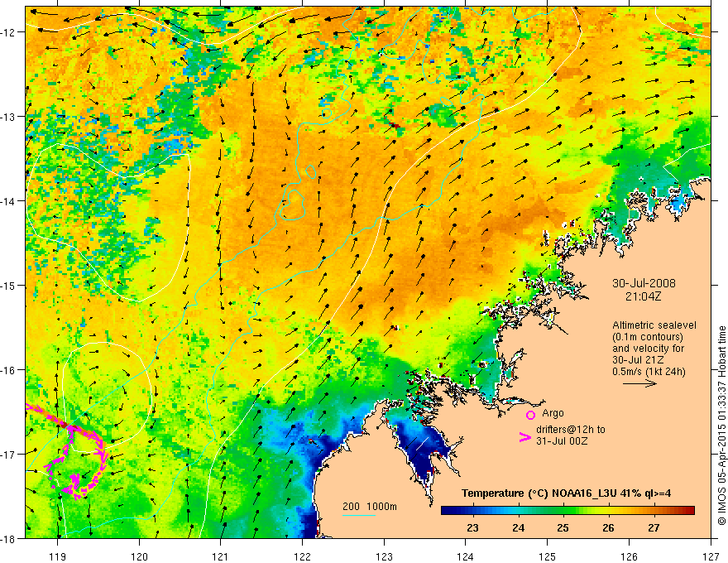Screen dimensions: 728x563
Task: Click the 26 value on the temperature scale
Action: point(608,527)
